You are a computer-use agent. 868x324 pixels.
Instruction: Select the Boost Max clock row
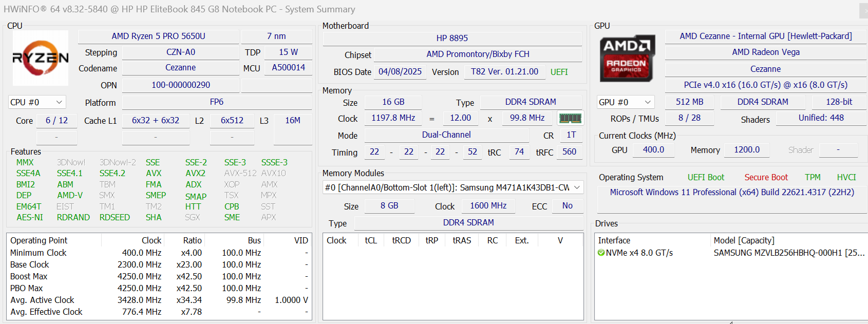click(x=29, y=276)
